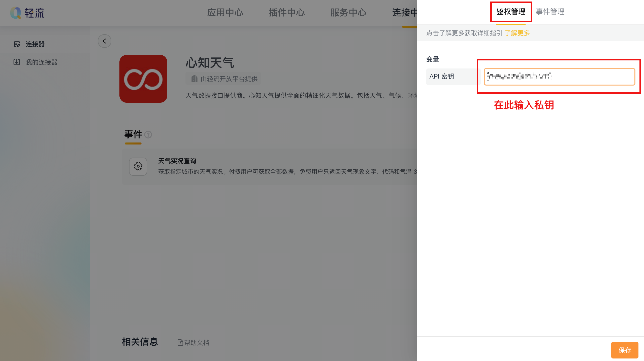
Task: Click the 连接器 sidebar icon
Action: [x=17, y=44]
